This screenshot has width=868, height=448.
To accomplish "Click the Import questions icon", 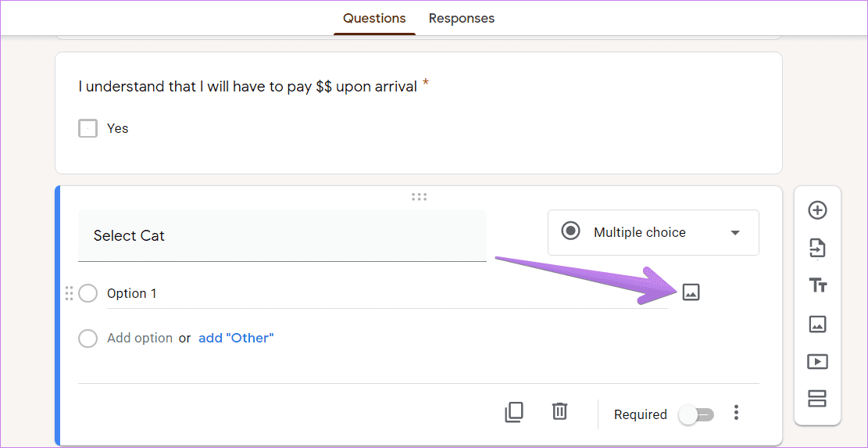I will click(818, 248).
